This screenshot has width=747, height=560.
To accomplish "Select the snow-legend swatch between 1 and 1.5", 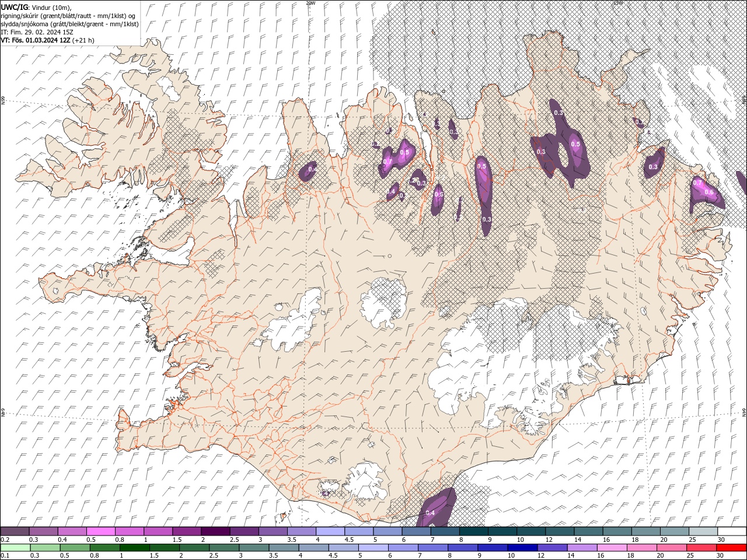I will tap(158, 531).
